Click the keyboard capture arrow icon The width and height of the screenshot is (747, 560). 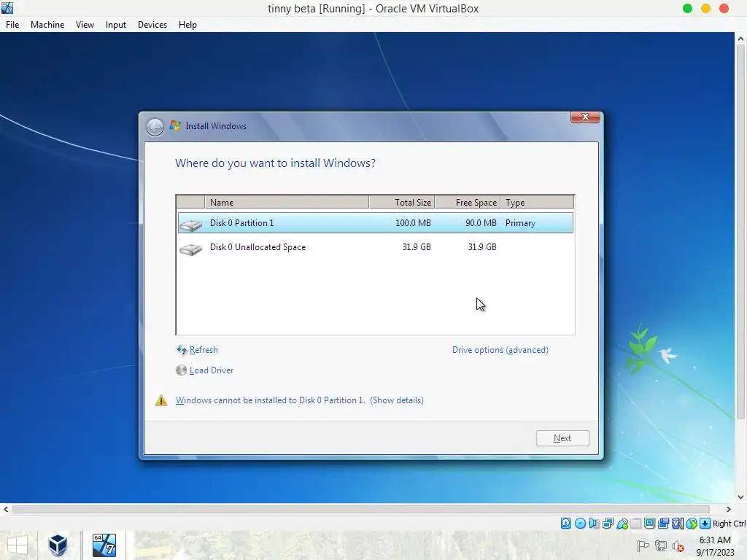click(705, 524)
